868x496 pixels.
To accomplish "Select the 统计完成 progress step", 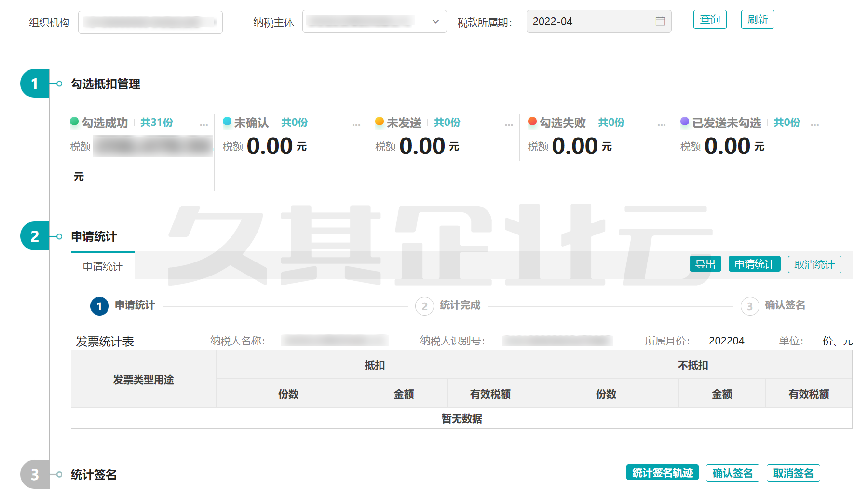I will [x=460, y=305].
